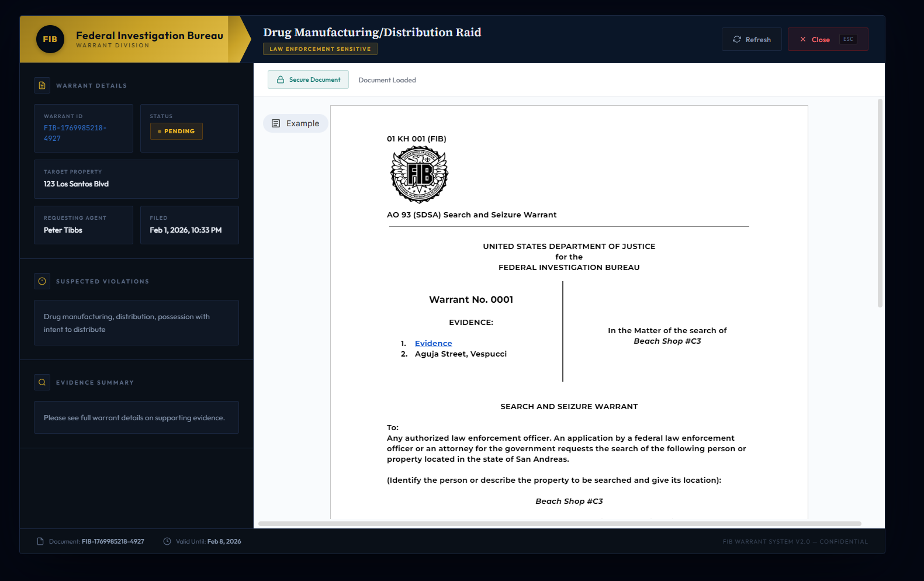Click requesting agent name Peter Tibbs
The width and height of the screenshot is (924, 581).
[63, 230]
